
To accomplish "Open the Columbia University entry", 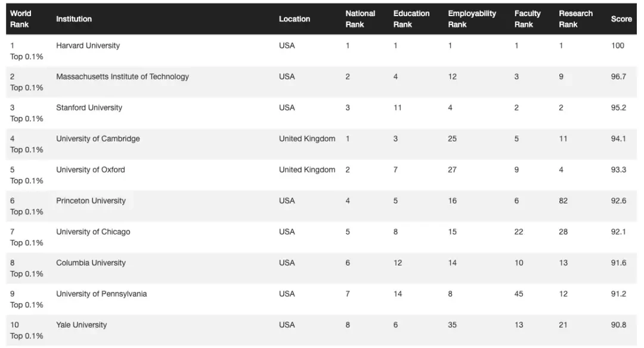I will pyautogui.click(x=91, y=263).
